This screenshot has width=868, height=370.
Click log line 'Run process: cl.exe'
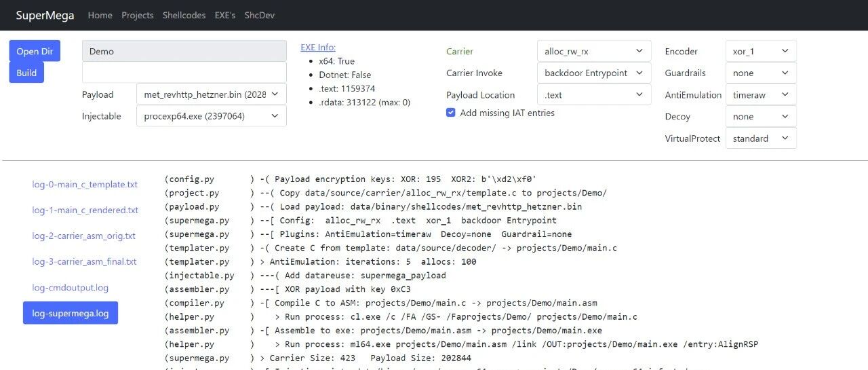401,316
